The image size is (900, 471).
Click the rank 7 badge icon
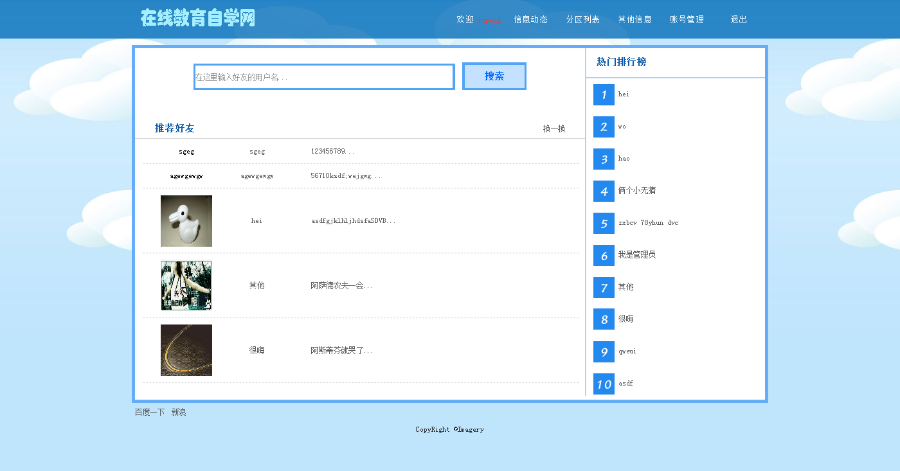click(x=603, y=287)
